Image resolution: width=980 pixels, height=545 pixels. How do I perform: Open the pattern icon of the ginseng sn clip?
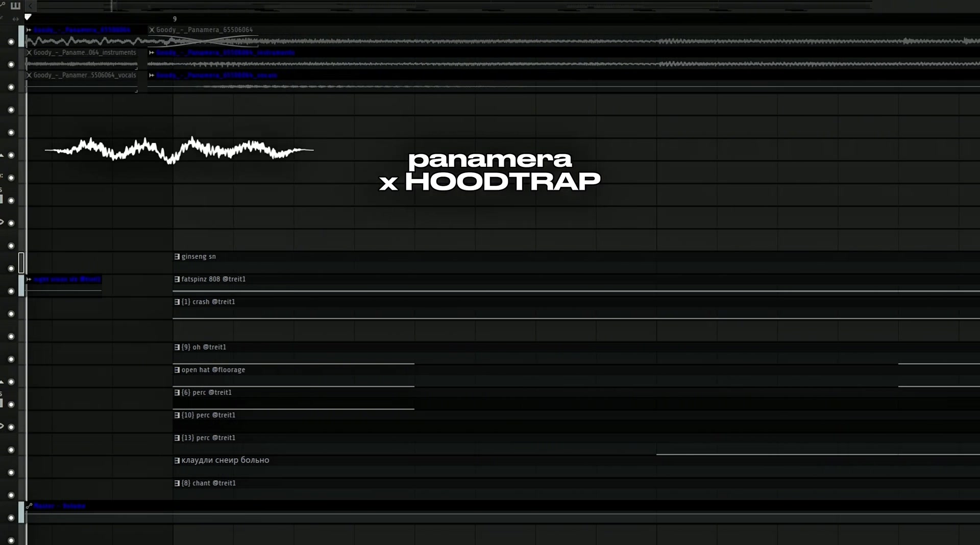(x=177, y=257)
